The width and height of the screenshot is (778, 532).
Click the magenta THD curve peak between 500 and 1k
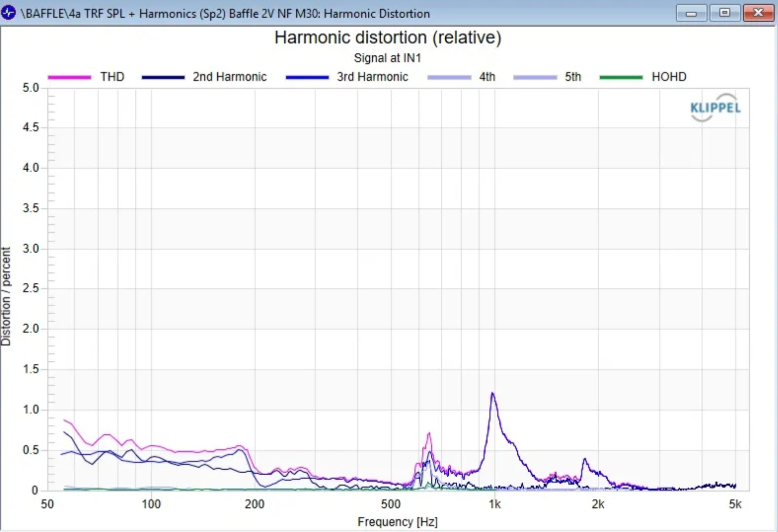point(429,434)
